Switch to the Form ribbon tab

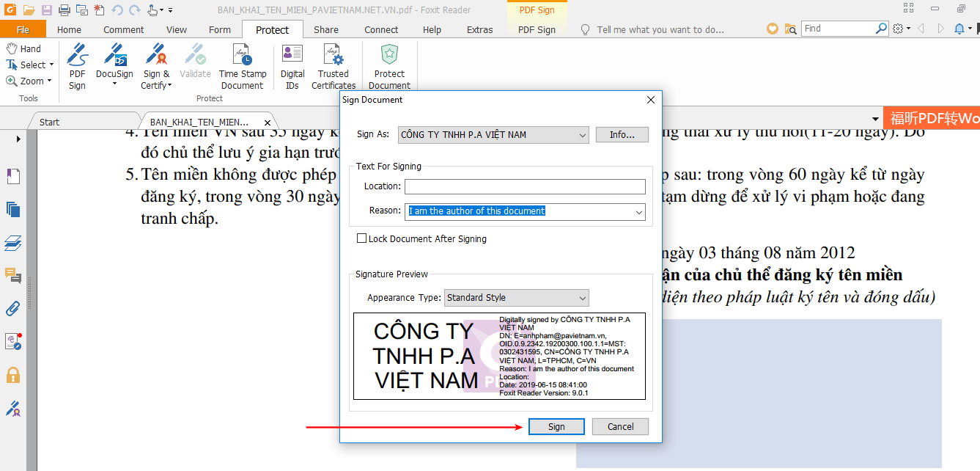[220, 29]
